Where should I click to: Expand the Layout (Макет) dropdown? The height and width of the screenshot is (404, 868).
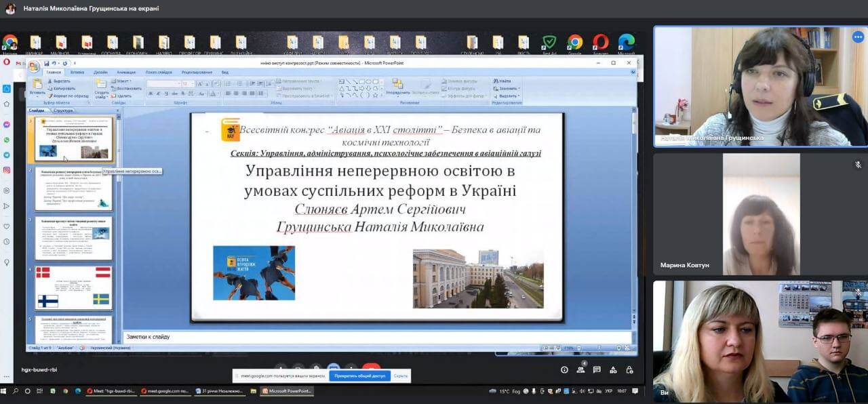tap(122, 81)
